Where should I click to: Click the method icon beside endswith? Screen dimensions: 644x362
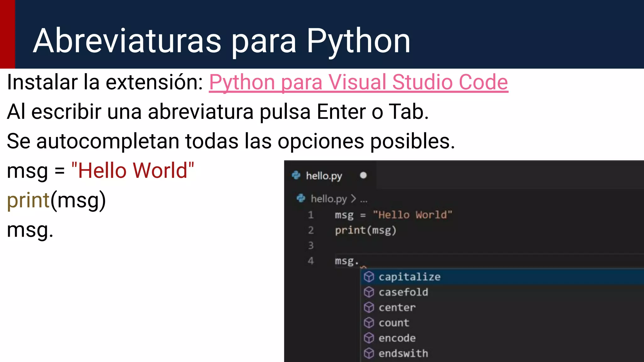[369, 354]
